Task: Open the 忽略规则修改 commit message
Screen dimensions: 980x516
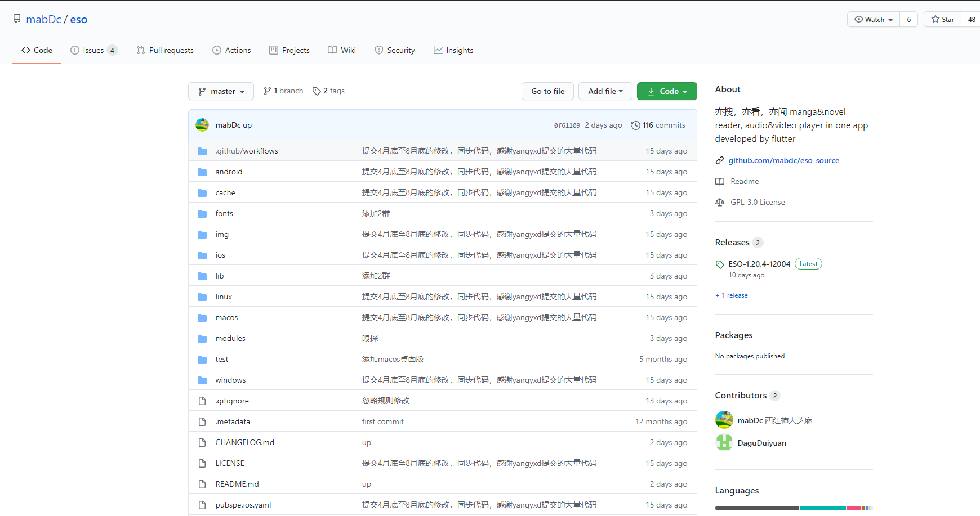Action: [385, 401]
